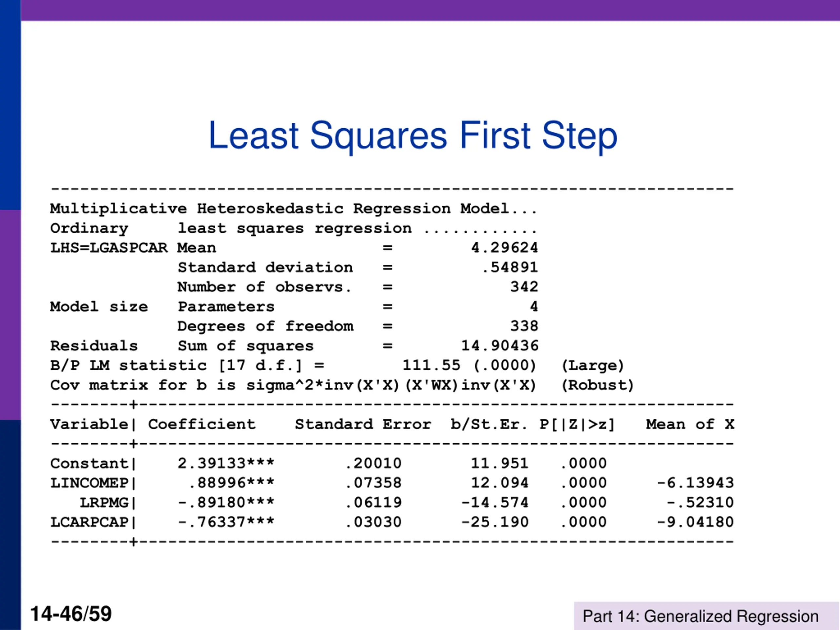Click the 'LHS=LGASPCAR' label
Viewport: 840px width, 630px height.
tap(109, 248)
